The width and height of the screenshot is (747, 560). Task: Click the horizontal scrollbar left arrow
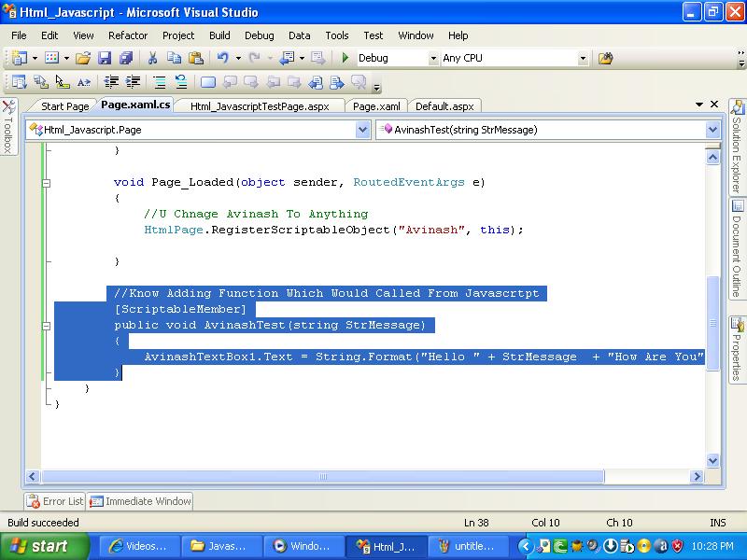click(33, 476)
